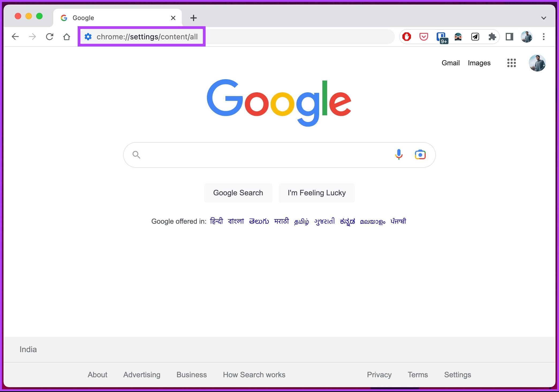
Task: Click the magnifier icon in search box
Action: click(136, 155)
